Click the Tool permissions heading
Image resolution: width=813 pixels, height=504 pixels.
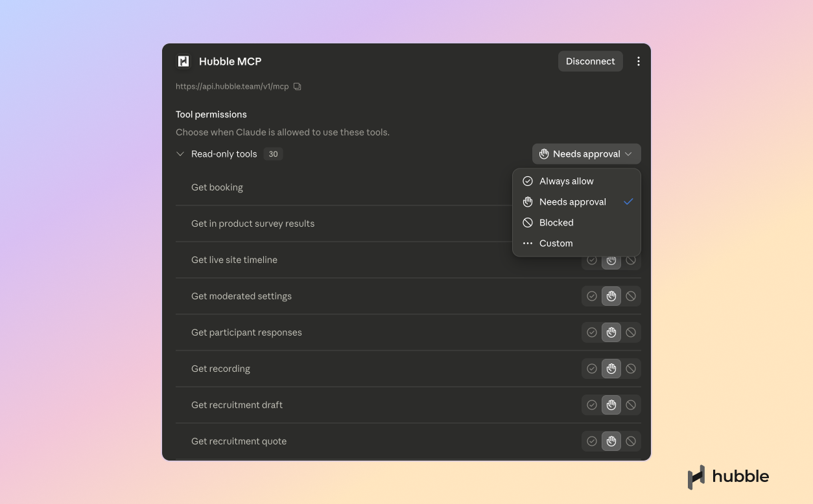[x=211, y=114]
